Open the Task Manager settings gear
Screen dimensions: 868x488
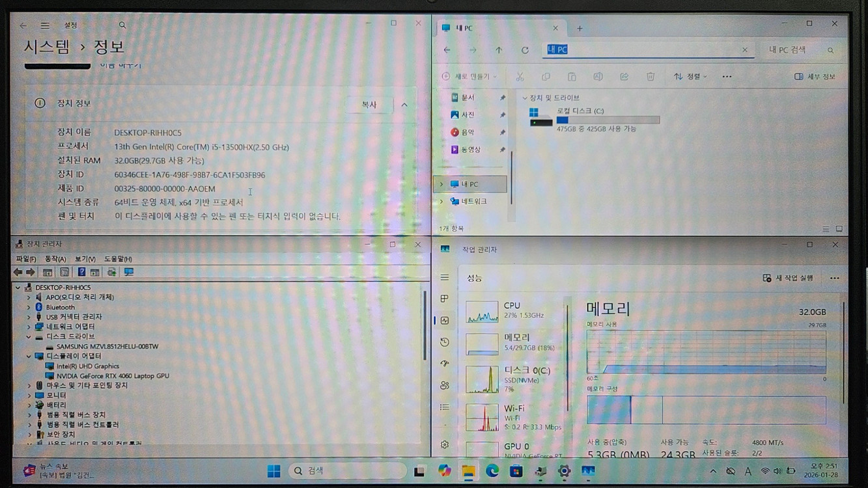pos(445,443)
